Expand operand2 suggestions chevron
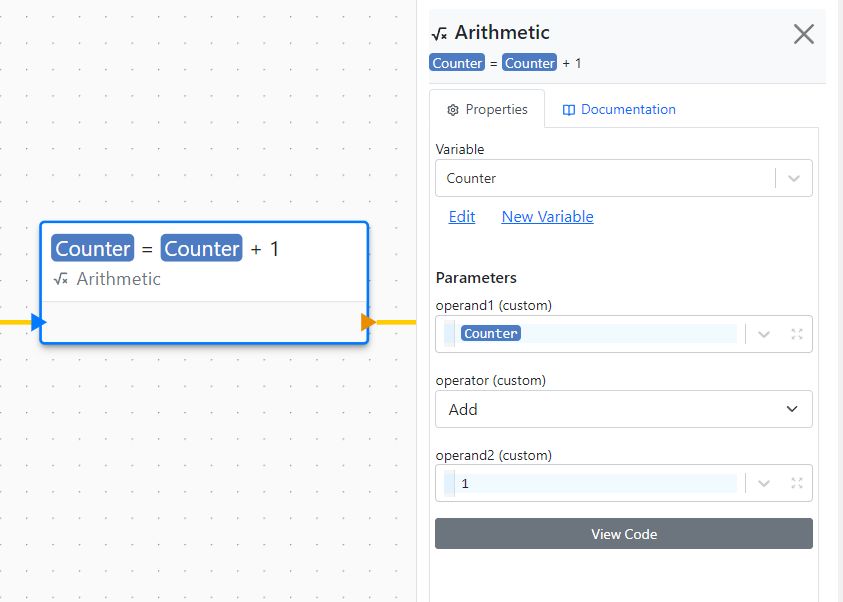The height and width of the screenshot is (602, 843). click(x=764, y=483)
